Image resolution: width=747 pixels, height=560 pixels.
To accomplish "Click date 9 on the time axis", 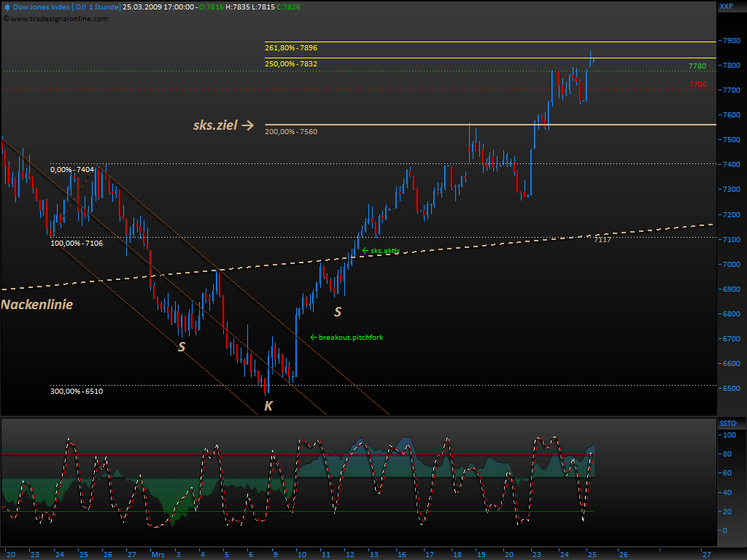I will tap(275, 554).
